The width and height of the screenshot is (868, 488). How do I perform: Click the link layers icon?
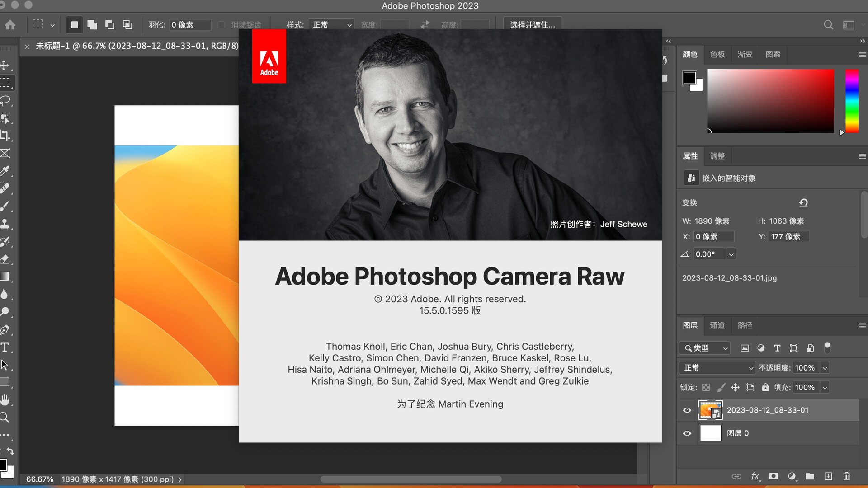click(736, 476)
